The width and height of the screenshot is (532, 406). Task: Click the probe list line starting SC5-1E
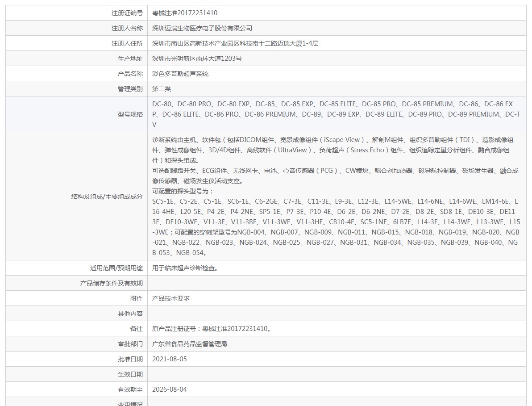click(335, 201)
